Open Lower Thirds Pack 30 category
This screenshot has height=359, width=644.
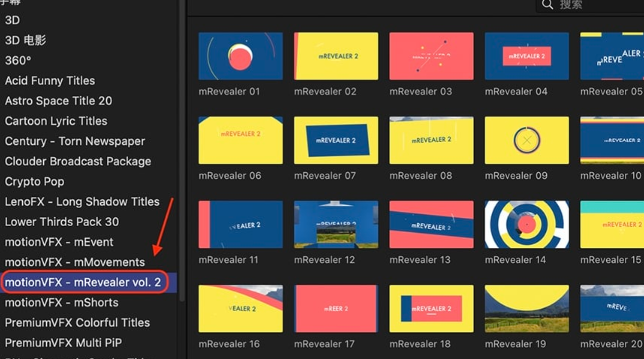62,222
